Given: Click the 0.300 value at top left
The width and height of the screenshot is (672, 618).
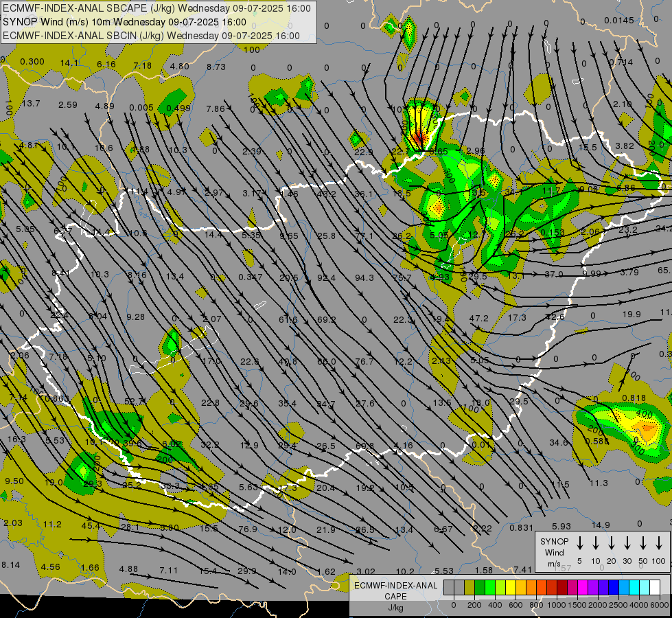Looking at the screenshot, I should tap(32, 61).
